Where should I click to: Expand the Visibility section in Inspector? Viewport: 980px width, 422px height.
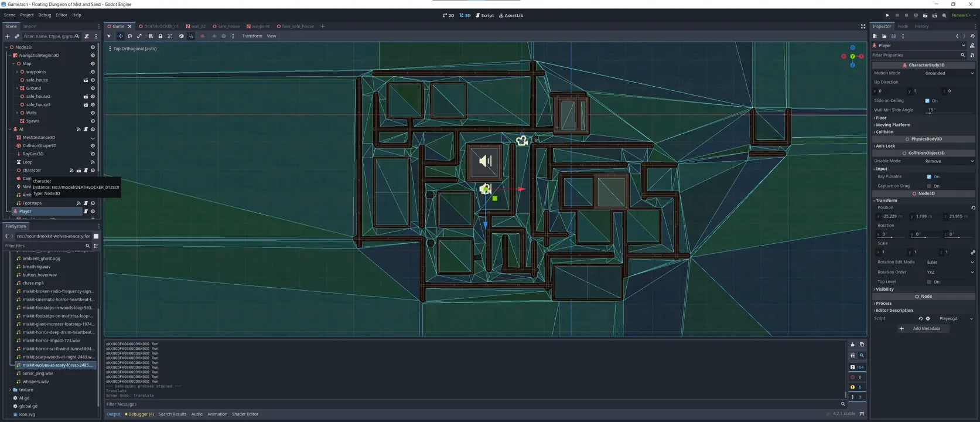885,290
